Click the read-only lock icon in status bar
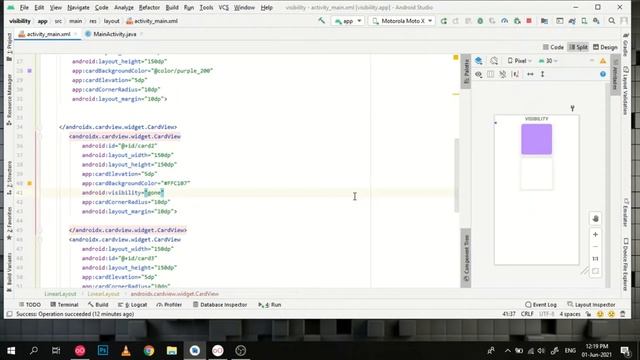Image resolution: width=640 pixels, height=360 pixels. pos(588,314)
